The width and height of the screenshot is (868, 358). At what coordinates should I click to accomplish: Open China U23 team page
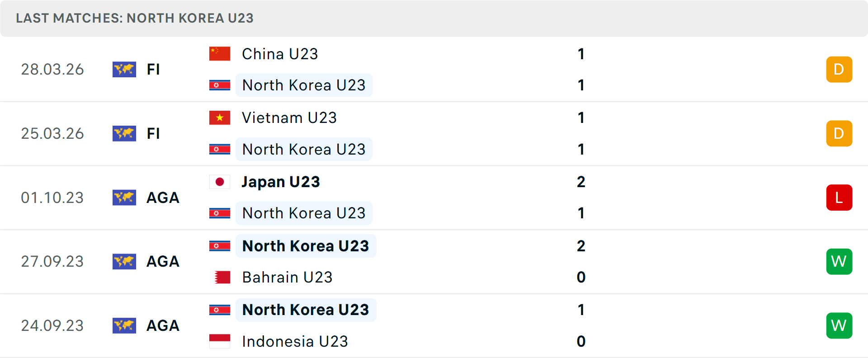pos(280,54)
